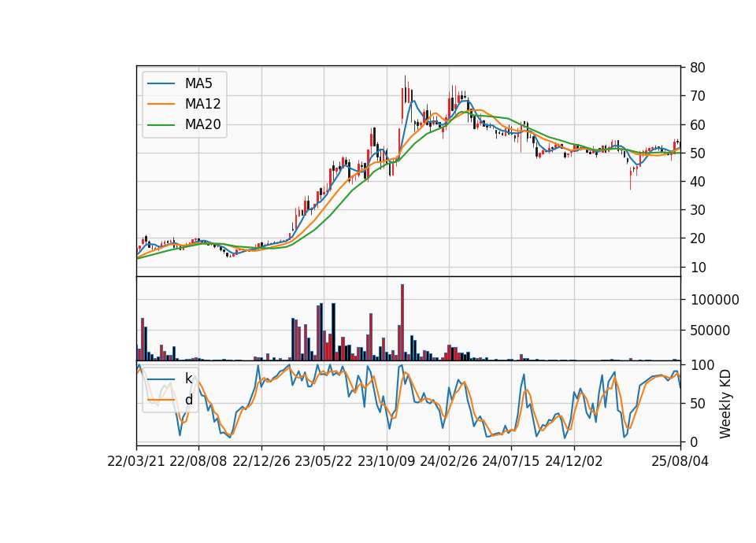Click the 23/05/22 date tick label
The image size is (756, 543).
[324, 461]
